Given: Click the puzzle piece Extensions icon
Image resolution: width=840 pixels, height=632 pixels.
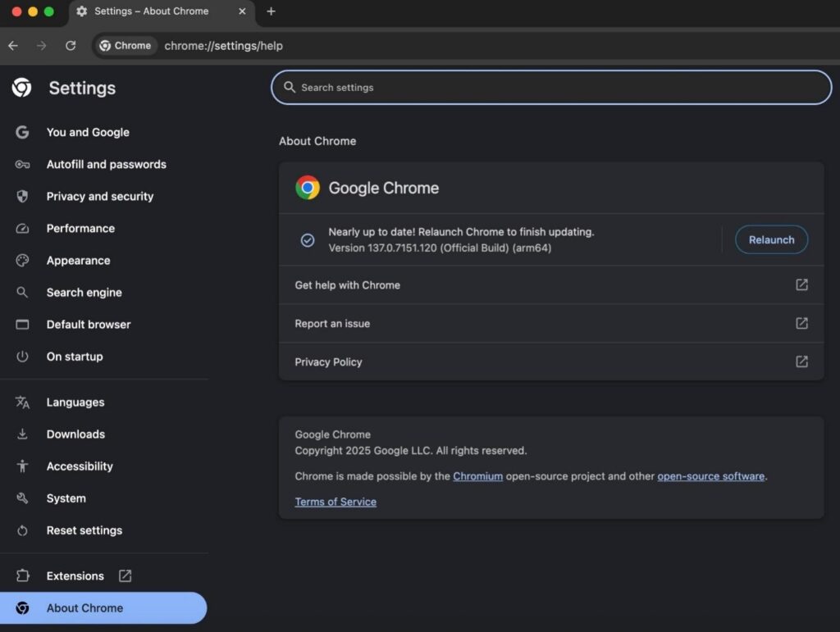Looking at the screenshot, I should pyautogui.click(x=22, y=575).
